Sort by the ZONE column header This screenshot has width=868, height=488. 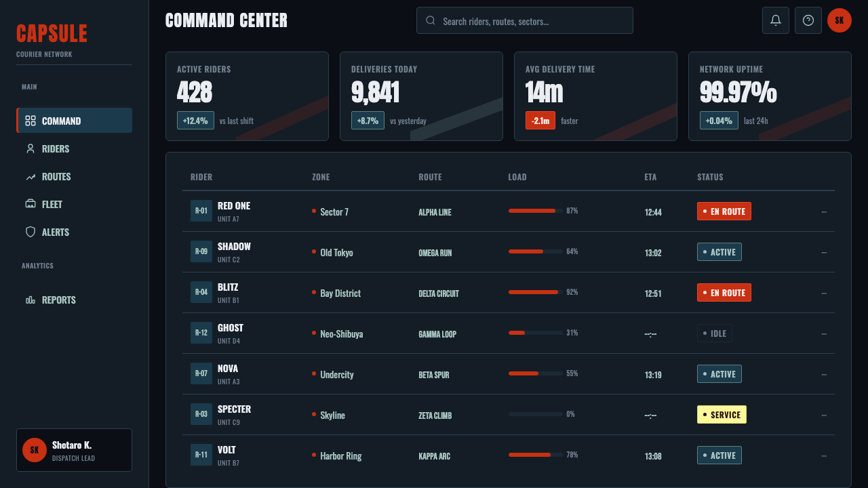coord(321,177)
